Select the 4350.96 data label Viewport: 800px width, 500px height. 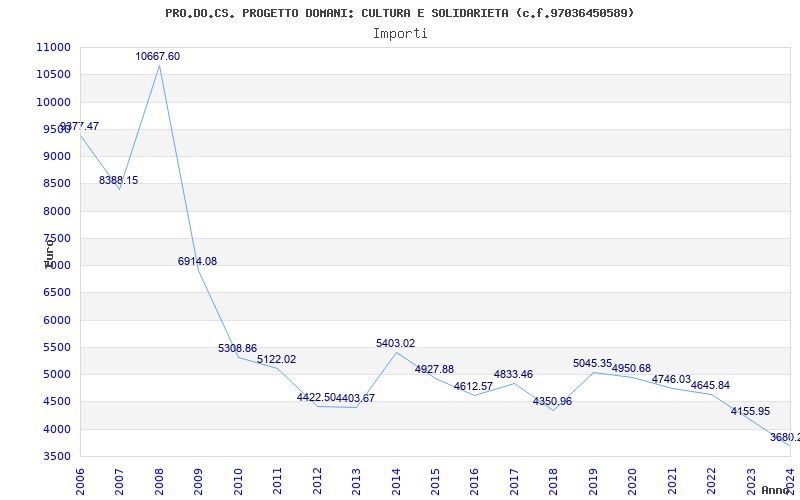553,402
